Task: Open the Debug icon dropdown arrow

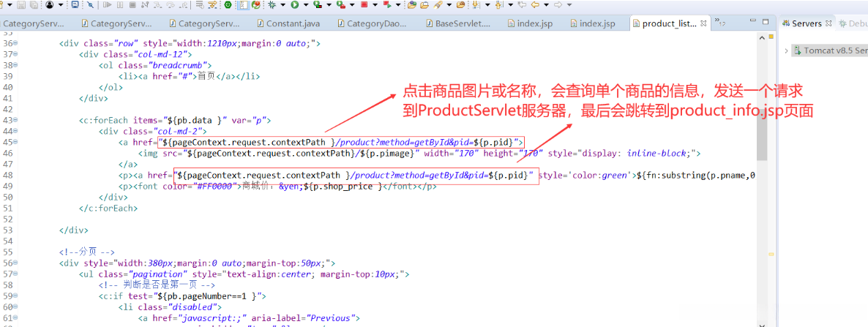Action: [283, 4]
